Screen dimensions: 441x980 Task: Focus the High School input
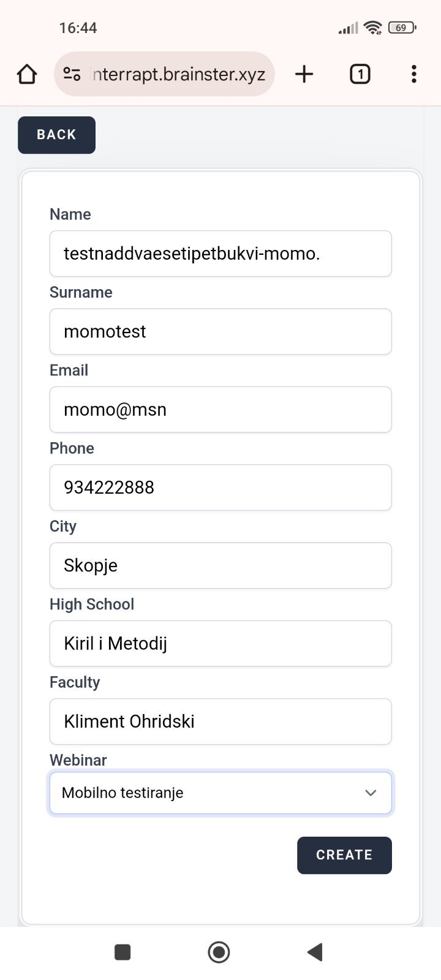[x=221, y=643]
